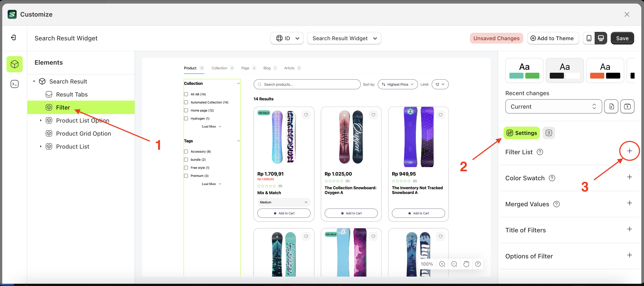Click the archive upload icon near Recent changes

click(x=627, y=106)
